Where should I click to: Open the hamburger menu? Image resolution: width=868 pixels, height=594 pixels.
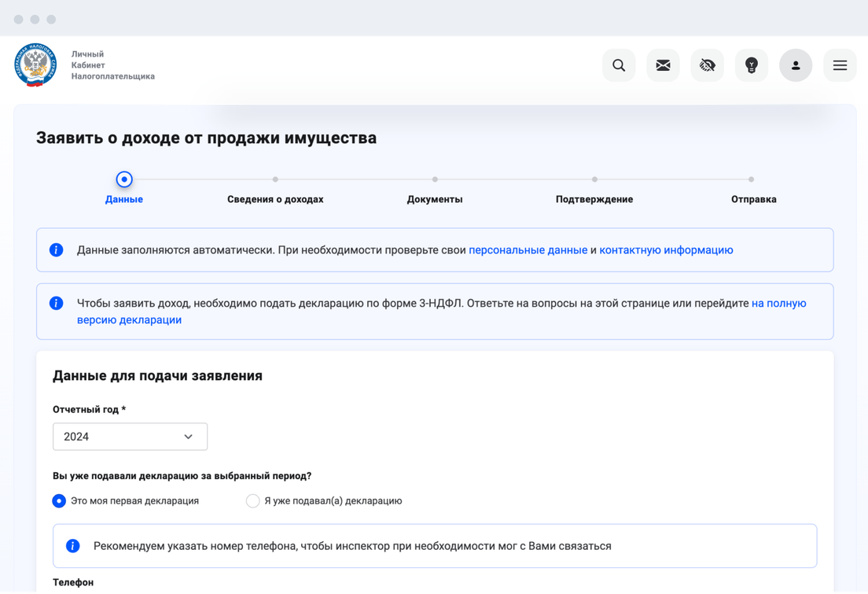pyautogui.click(x=840, y=65)
